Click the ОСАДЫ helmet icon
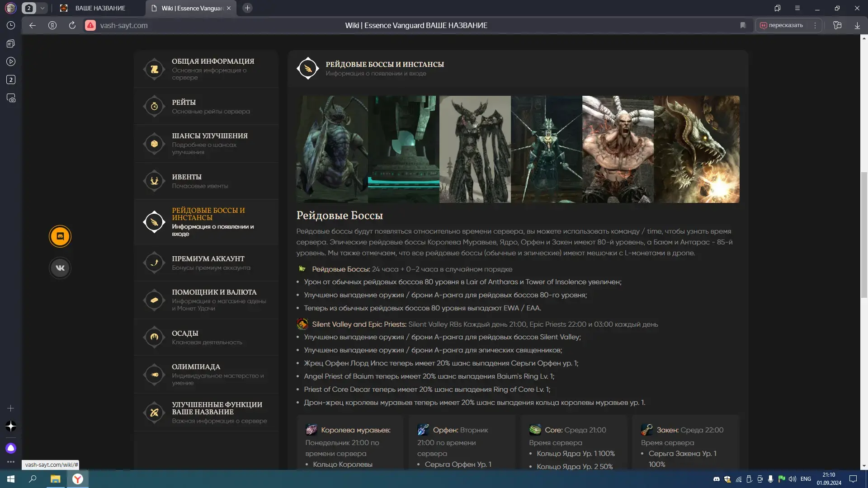868x488 pixels. click(x=154, y=337)
